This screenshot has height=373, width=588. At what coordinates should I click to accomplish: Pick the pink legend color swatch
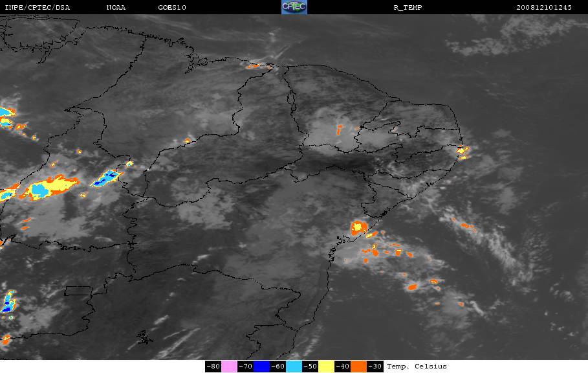(x=229, y=367)
